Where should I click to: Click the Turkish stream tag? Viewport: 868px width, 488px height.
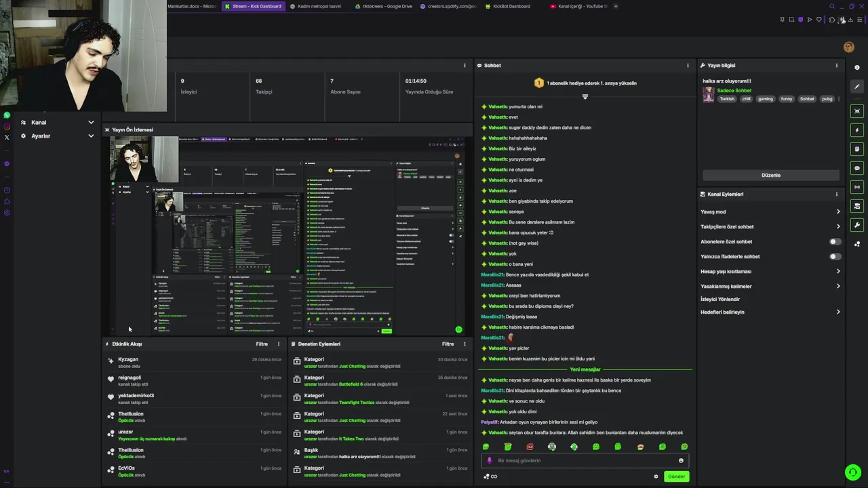727,99
